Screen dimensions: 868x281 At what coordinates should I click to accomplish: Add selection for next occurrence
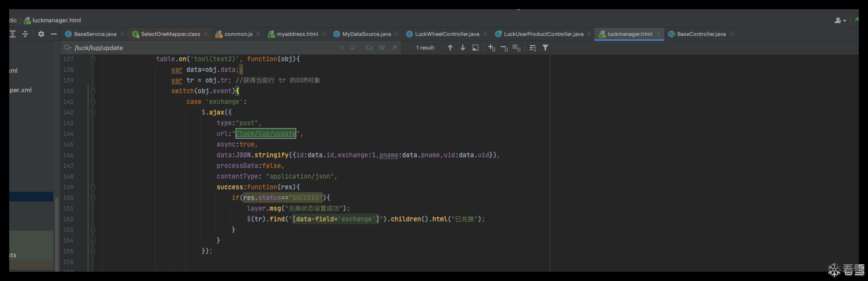tap(492, 48)
